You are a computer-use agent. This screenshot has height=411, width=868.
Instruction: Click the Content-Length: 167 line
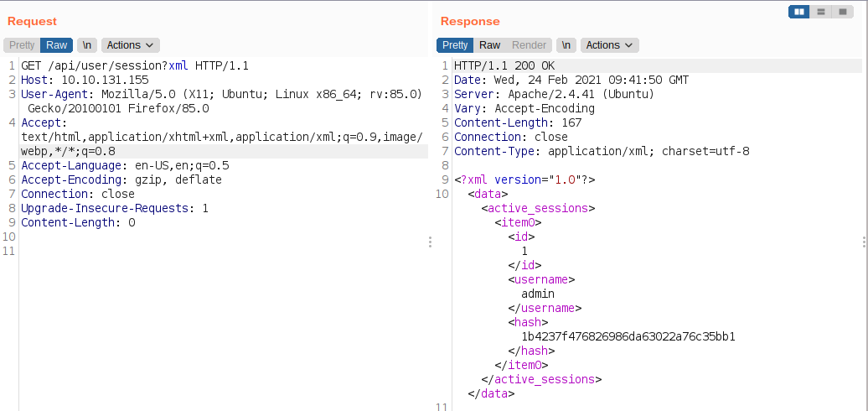518,123
